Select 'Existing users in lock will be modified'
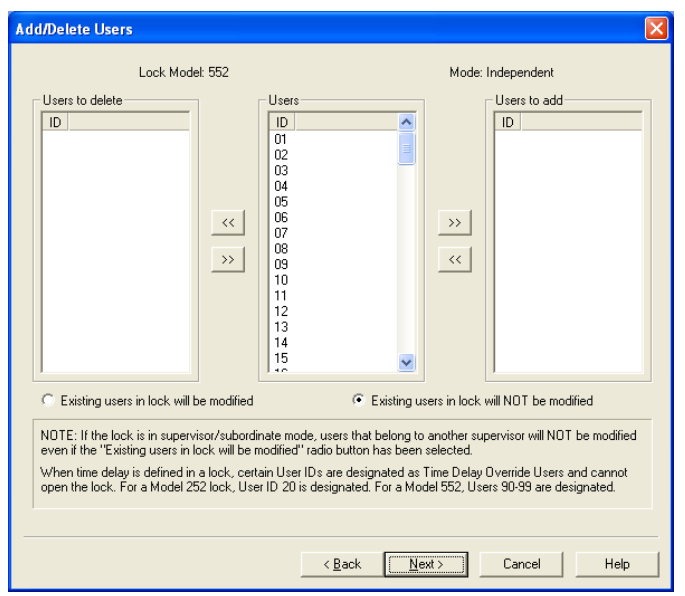Viewport: 685px width, 596px height. (x=47, y=401)
